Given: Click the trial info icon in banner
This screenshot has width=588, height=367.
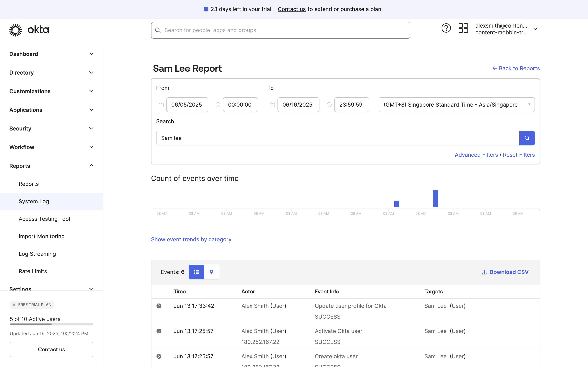Looking at the screenshot, I should (x=206, y=9).
